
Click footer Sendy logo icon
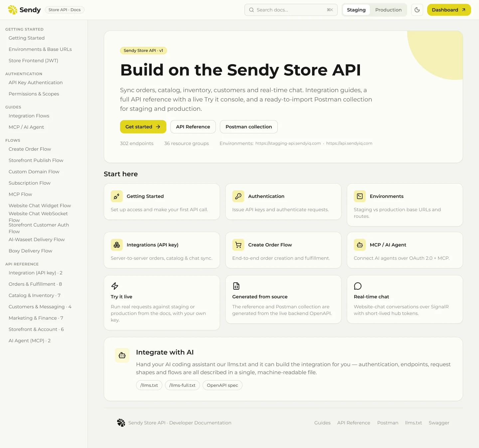(121, 423)
